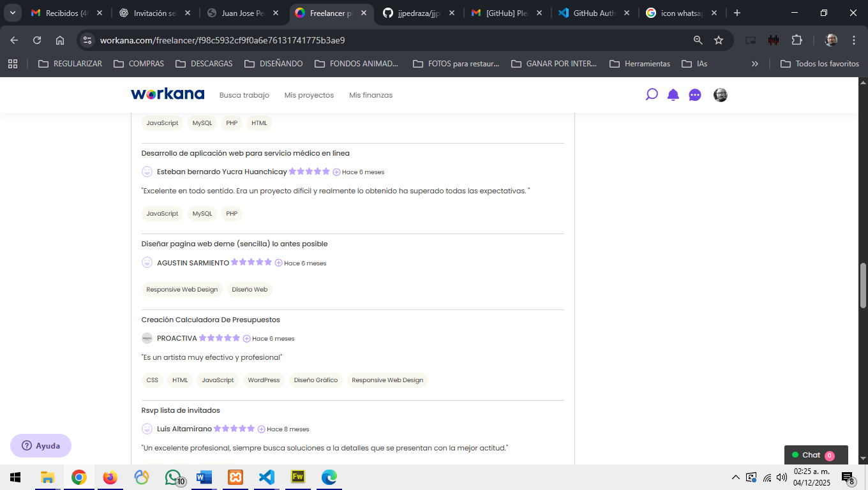The image size is (868, 490).
Task: Click the Ayuda help button
Action: tap(41, 446)
